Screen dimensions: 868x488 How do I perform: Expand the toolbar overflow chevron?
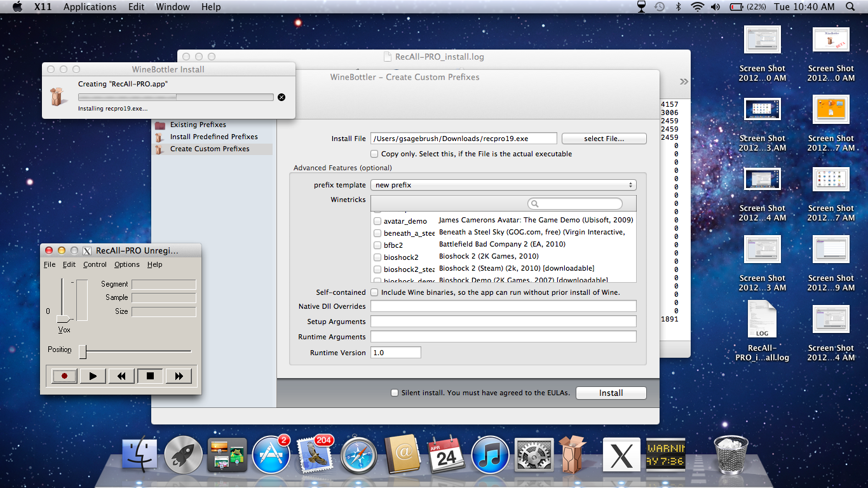pos(684,81)
